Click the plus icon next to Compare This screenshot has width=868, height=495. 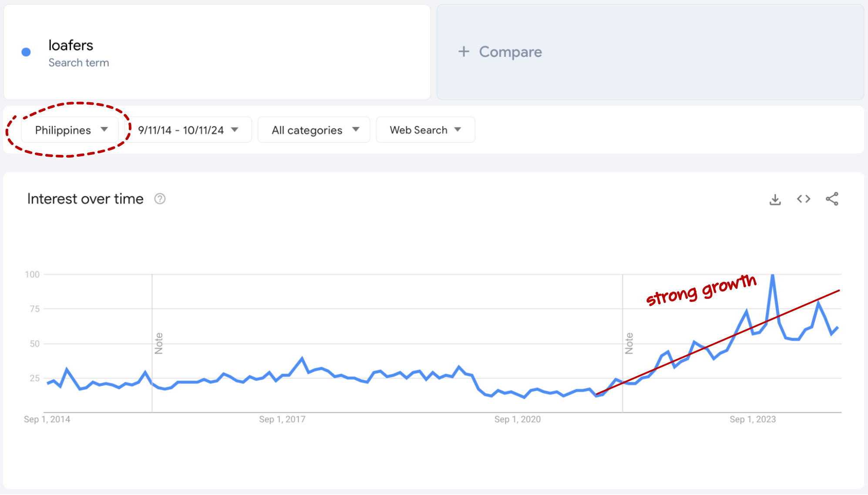[x=464, y=52]
